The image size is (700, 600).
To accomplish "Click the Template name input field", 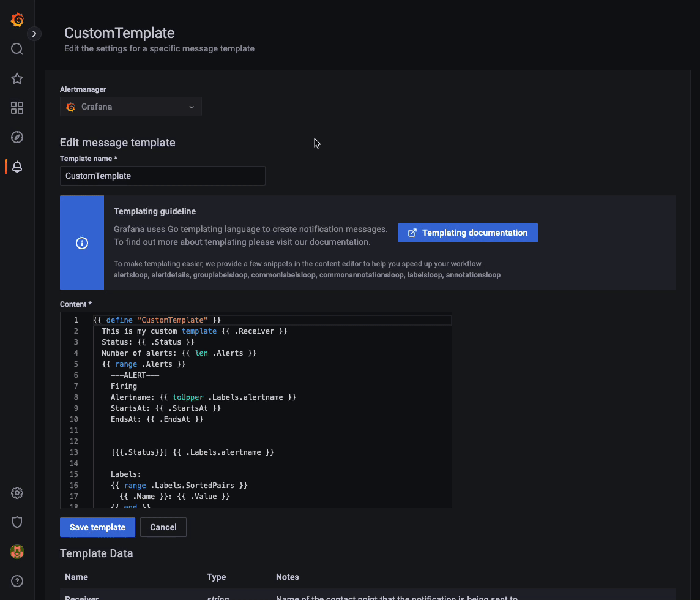I will (x=163, y=176).
